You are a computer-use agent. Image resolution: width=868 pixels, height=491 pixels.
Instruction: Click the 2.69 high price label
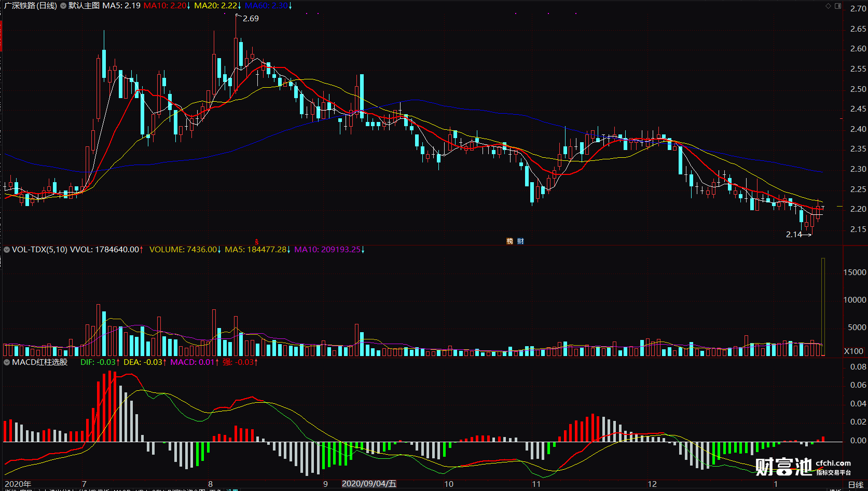pyautogui.click(x=251, y=19)
